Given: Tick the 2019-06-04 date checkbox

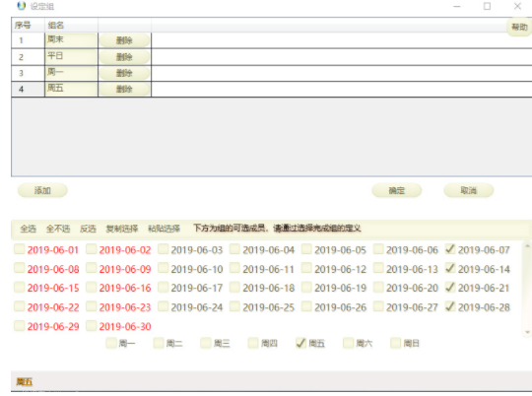Looking at the screenshot, I should pos(234,249).
